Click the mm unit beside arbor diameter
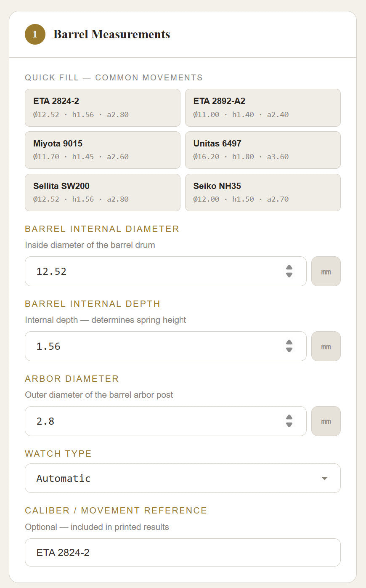 coord(326,421)
